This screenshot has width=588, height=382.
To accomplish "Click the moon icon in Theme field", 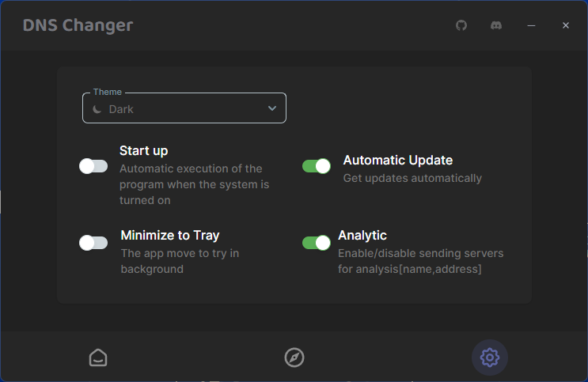I will [97, 109].
